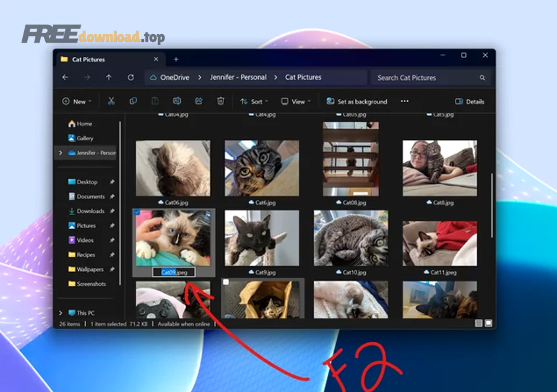Toggle the Details pane button
The width and height of the screenshot is (557, 392).
[x=470, y=101]
